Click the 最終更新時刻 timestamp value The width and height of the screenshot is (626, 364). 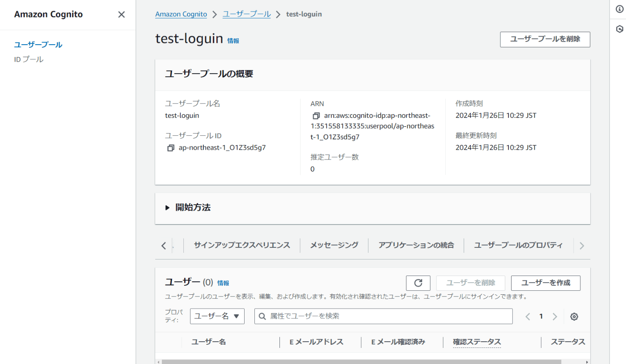point(496,148)
